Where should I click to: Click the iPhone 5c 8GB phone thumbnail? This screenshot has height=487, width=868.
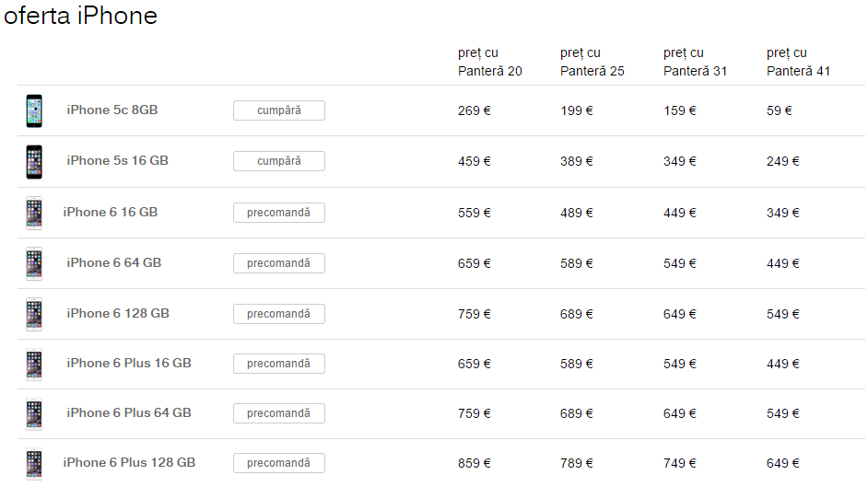coord(34,110)
